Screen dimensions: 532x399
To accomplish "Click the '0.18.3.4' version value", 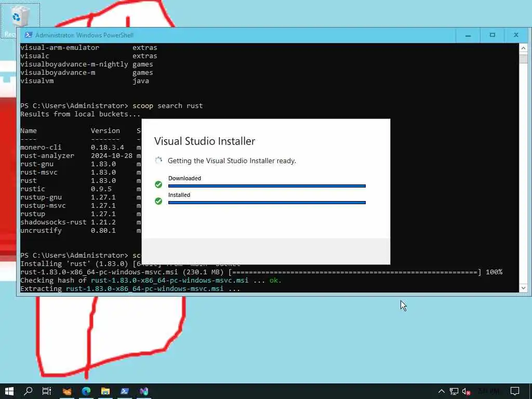I will (108, 147).
